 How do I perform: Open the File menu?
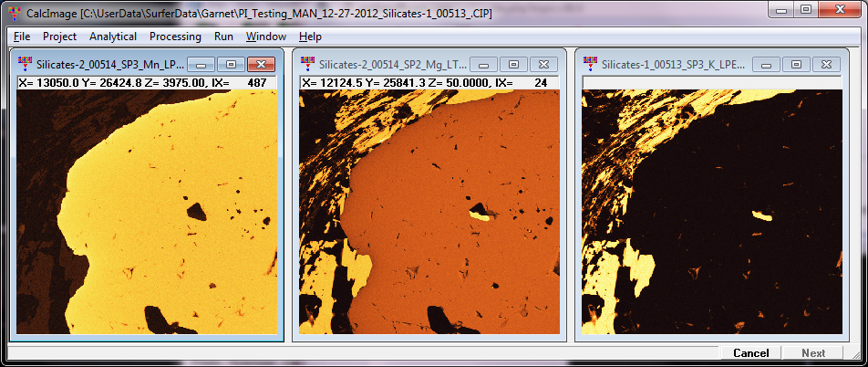(x=22, y=37)
